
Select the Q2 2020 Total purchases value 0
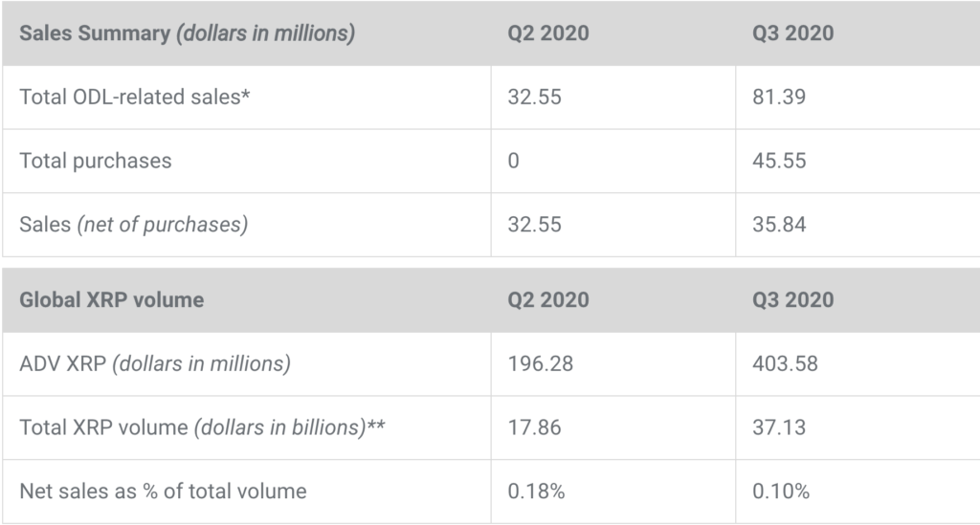point(514,161)
